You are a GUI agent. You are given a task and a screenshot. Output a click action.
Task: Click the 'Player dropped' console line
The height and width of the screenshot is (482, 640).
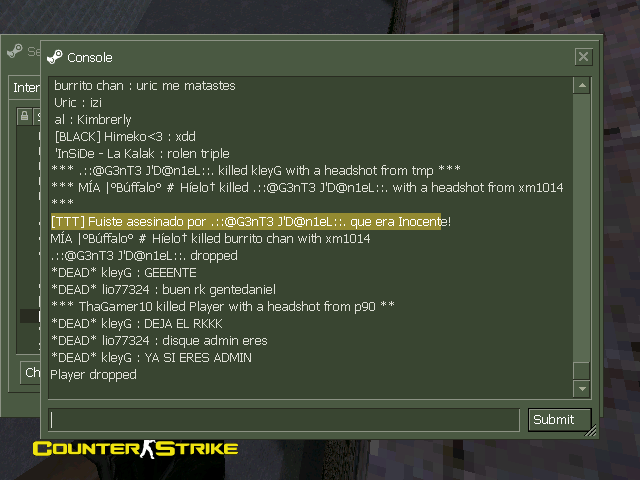(x=93, y=375)
